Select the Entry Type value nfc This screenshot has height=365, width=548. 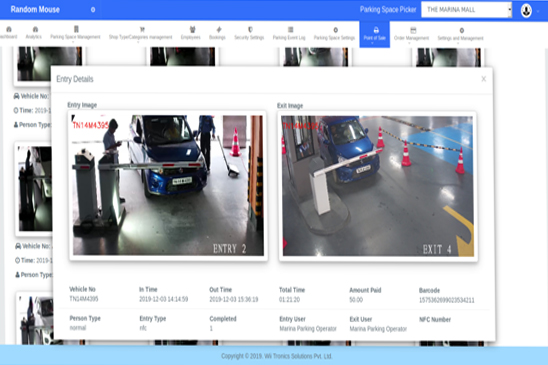tap(143, 328)
